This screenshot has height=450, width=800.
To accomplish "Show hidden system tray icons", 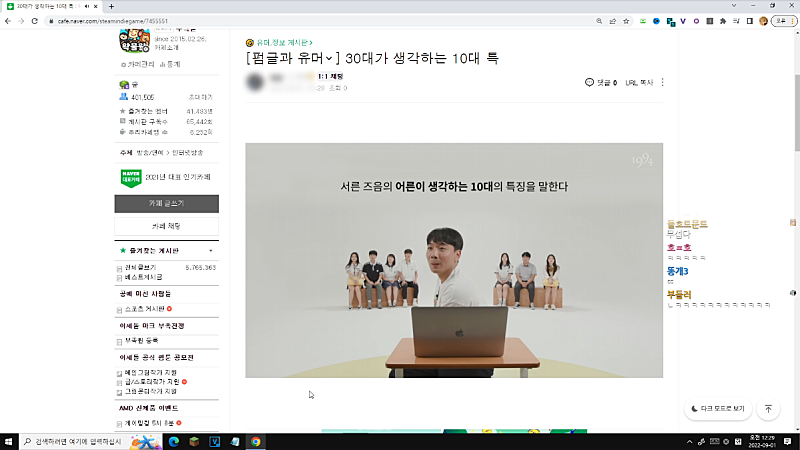I will click(689, 442).
